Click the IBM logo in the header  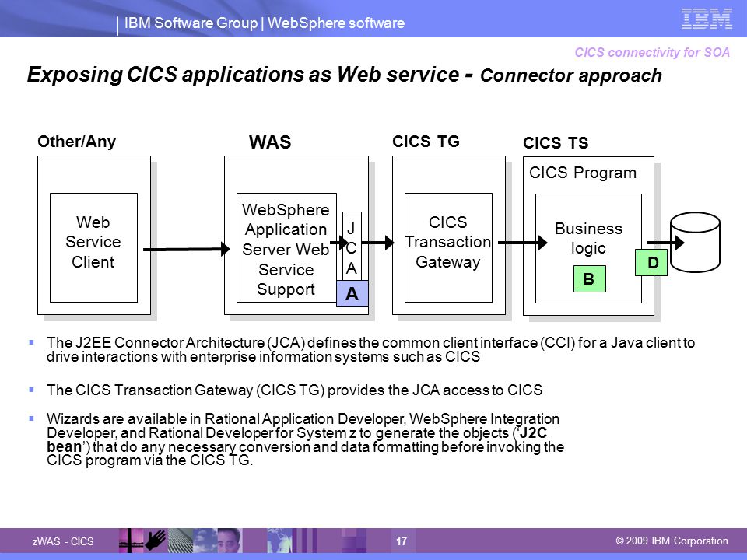pyautogui.click(x=707, y=19)
